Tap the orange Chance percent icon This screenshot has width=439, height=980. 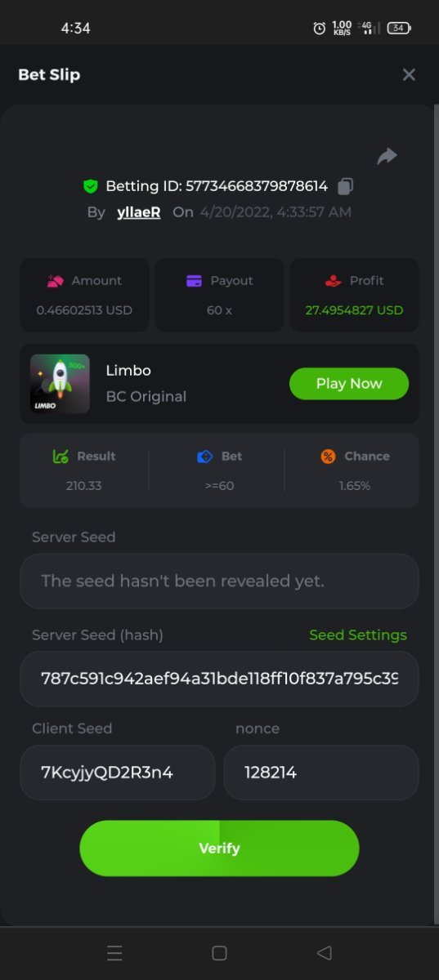point(328,457)
